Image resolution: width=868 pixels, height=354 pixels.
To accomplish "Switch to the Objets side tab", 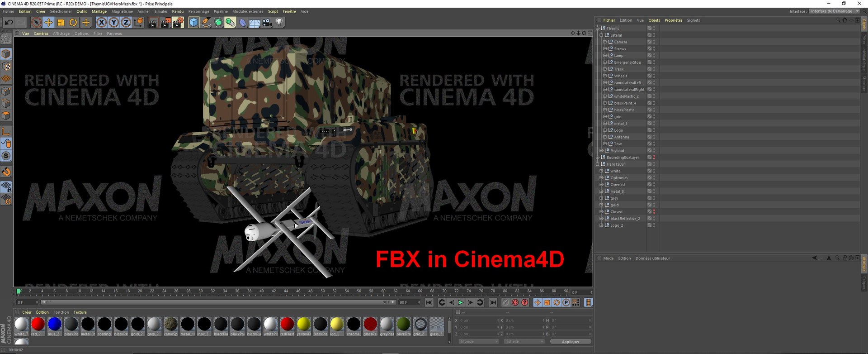I will [864, 24].
